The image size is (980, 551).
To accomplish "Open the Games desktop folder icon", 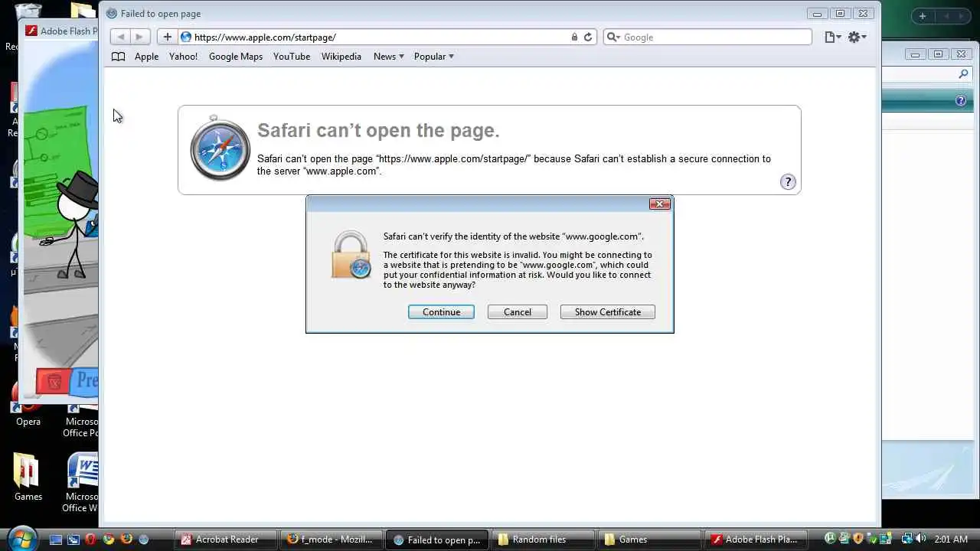I will coord(28,478).
